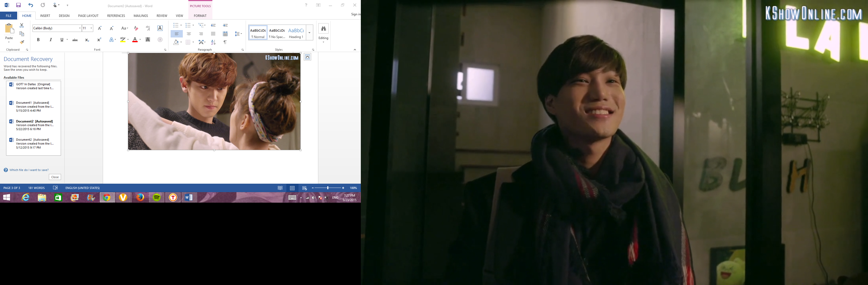
Task: Apply superscript formatting
Action: [x=99, y=40]
